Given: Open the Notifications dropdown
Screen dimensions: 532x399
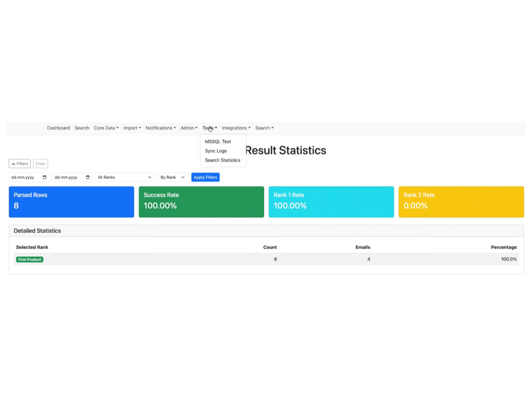Looking at the screenshot, I should point(160,128).
